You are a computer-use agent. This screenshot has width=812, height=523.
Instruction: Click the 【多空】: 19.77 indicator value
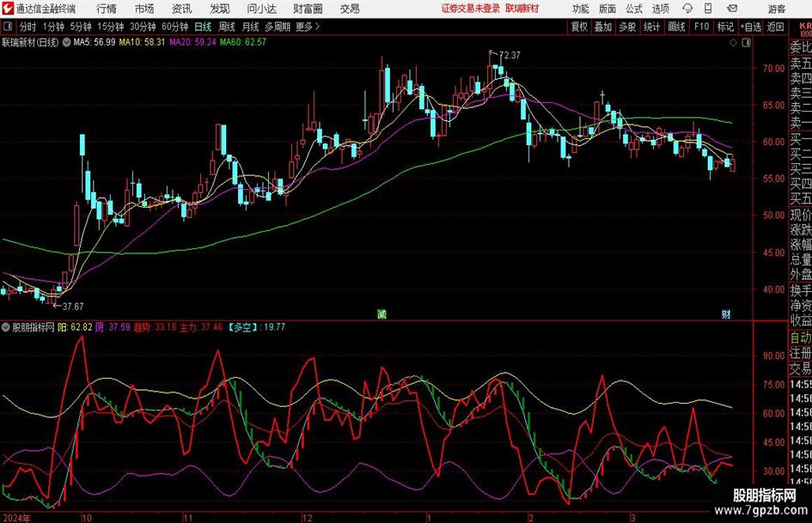pyautogui.click(x=256, y=327)
